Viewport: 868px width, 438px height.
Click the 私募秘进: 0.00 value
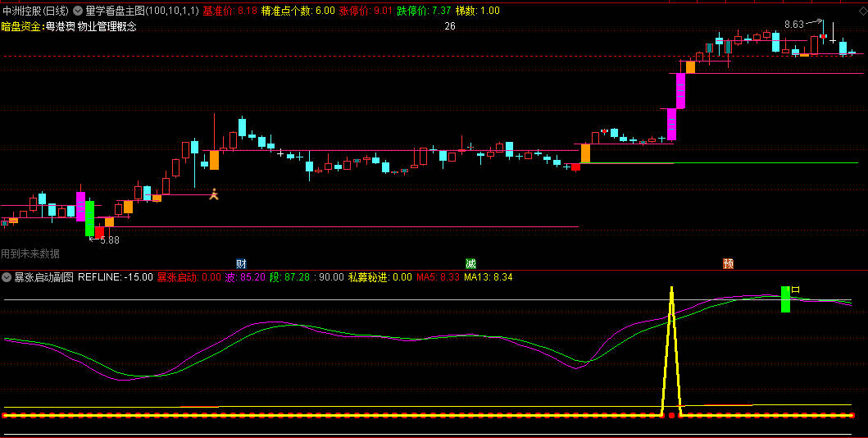[379, 277]
